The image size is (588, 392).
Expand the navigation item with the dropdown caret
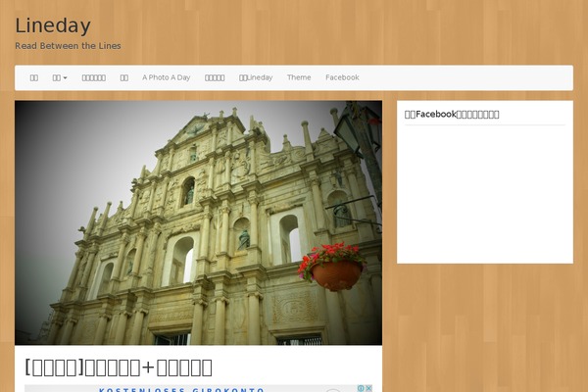coord(60,77)
